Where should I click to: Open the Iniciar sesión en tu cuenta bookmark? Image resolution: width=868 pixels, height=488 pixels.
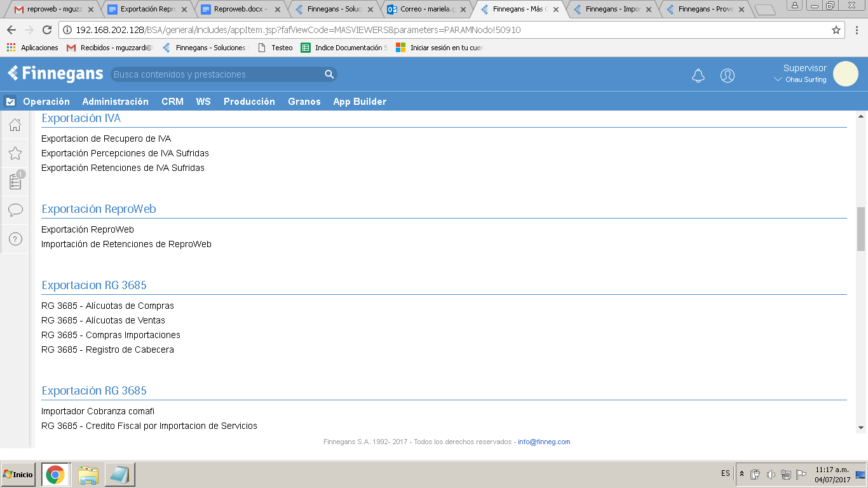click(x=439, y=48)
